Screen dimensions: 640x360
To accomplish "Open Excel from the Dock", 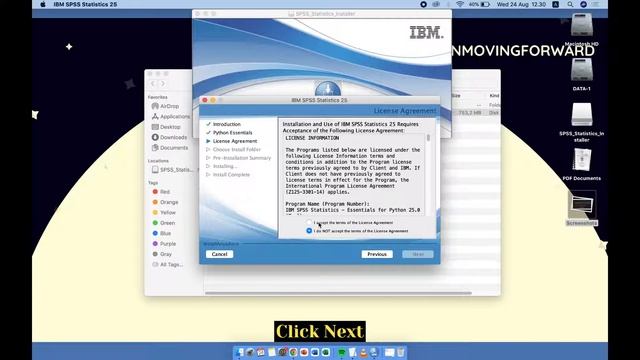I will (x=326, y=352).
